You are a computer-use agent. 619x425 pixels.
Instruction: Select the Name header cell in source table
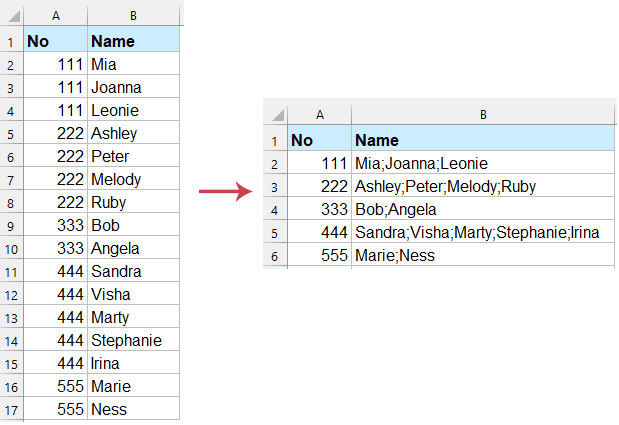(133, 41)
